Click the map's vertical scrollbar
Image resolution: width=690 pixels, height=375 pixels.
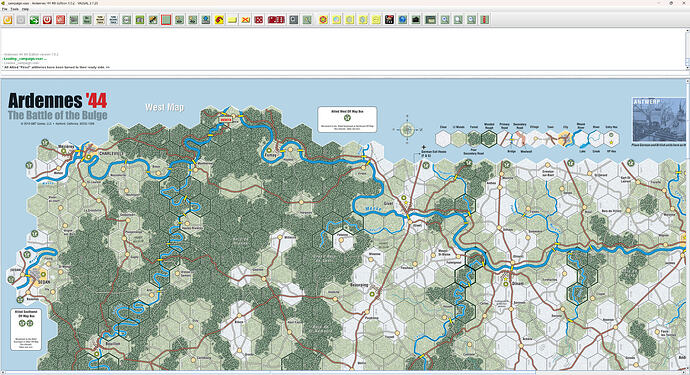pyautogui.click(x=687, y=224)
